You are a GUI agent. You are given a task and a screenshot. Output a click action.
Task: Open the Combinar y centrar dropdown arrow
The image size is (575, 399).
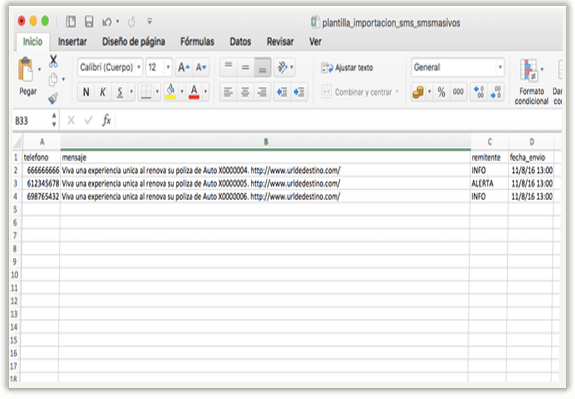[397, 92]
